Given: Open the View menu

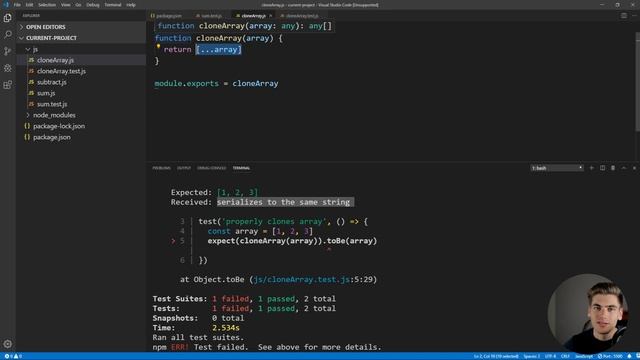Looking at the screenshot, I should pos(66,5).
